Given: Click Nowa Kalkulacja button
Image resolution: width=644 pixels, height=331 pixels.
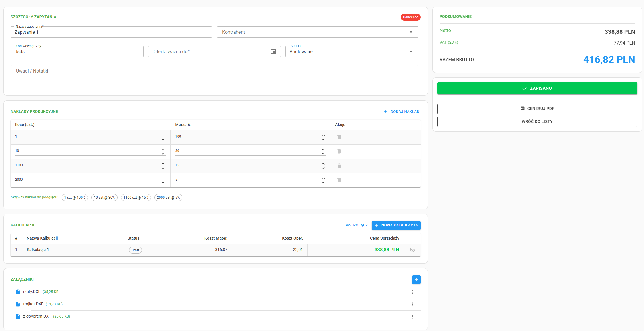Looking at the screenshot, I should [396, 225].
